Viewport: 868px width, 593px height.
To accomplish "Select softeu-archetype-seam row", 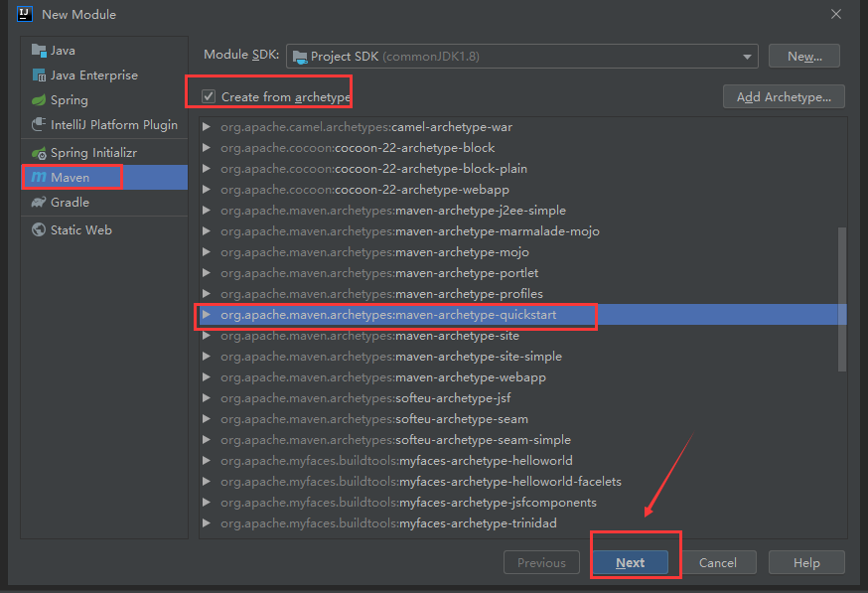I will pos(523,419).
